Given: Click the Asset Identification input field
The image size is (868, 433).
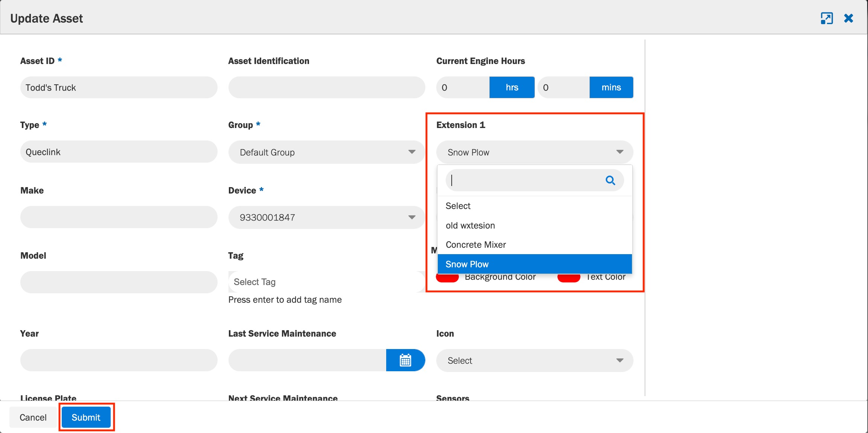Looking at the screenshot, I should pyautogui.click(x=327, y=87).
